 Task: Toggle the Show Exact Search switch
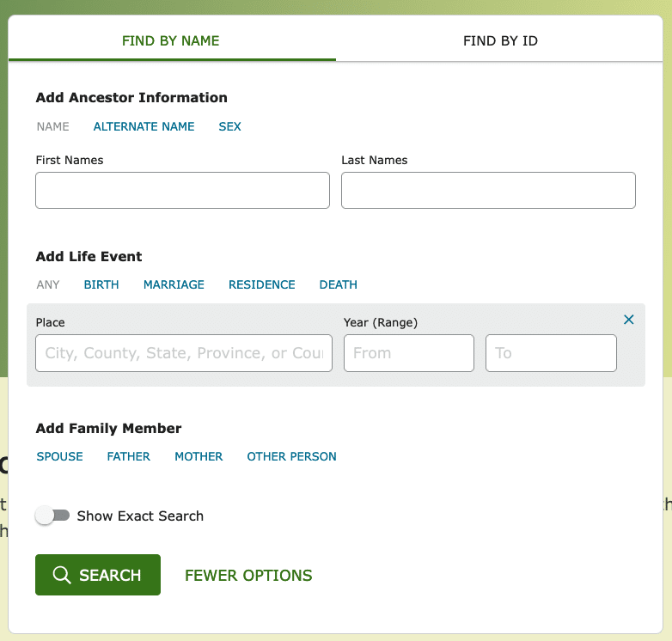pos(52,516)
